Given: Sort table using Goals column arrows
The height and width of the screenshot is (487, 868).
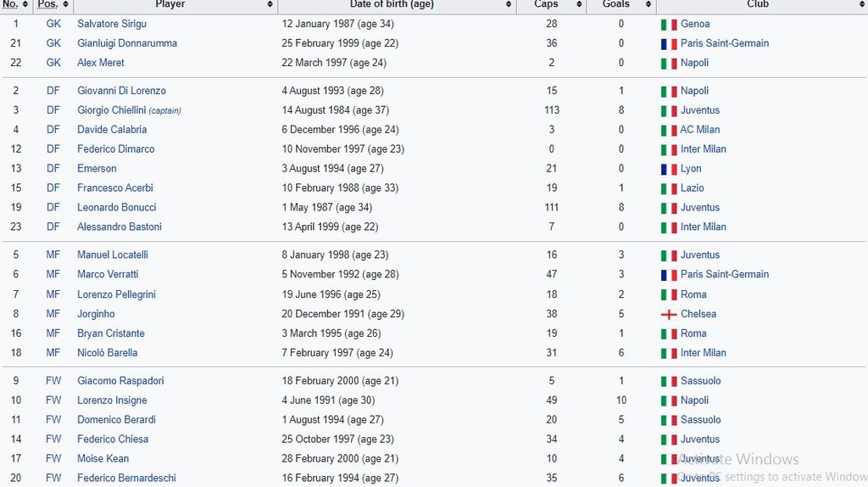Looking at the screenshot, I should 648,4.
